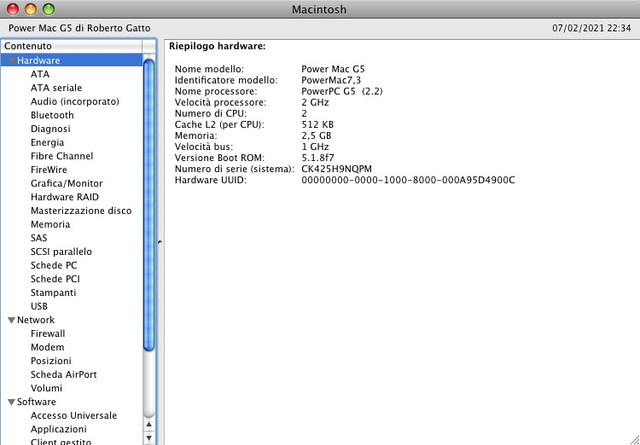This screenshot has height=445, width=640.
Task: Open Fibre Channel information
Action: [62, 156]
